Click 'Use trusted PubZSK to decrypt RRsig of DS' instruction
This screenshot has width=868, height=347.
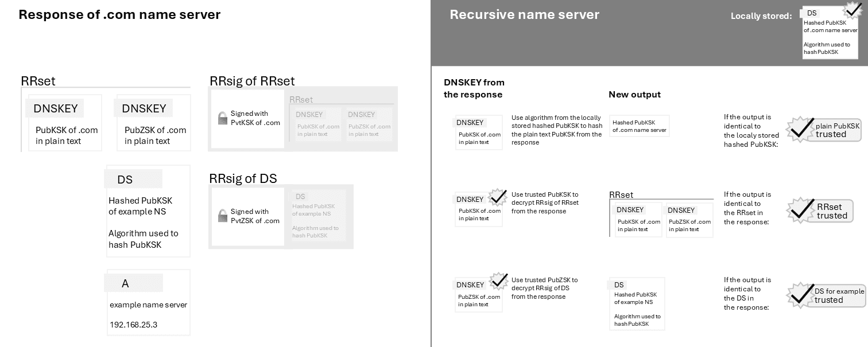[x=544, y=288]
